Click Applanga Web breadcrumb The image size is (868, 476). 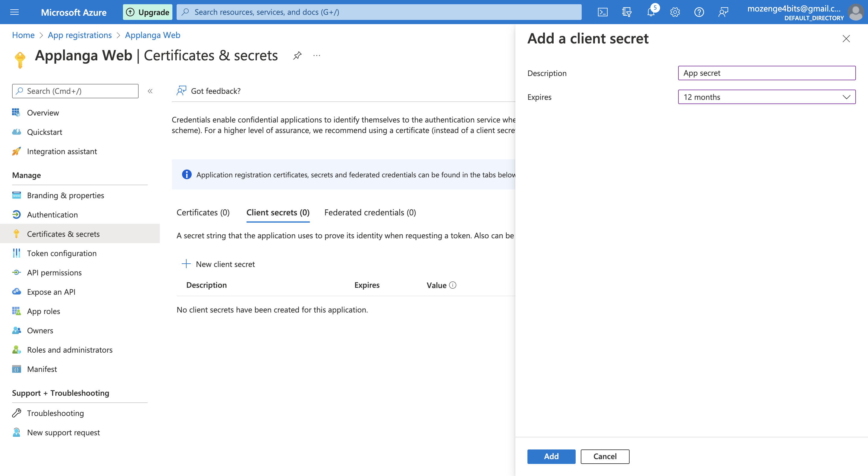tap(153, 35)
